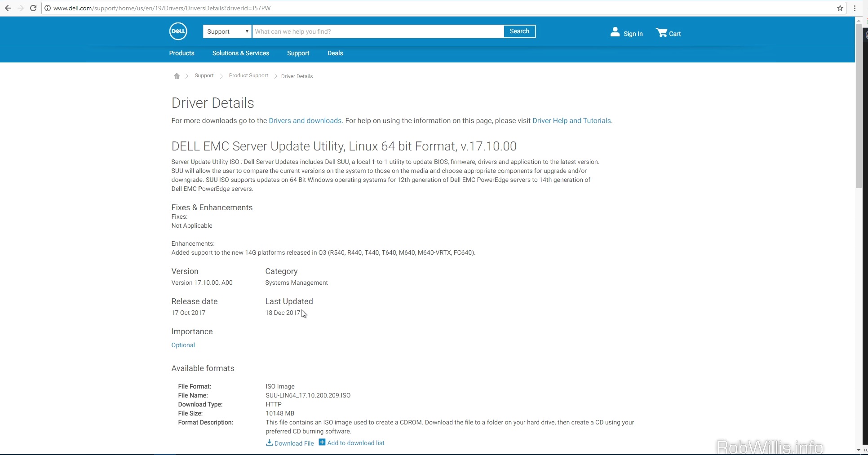Click file size value 10148 MB

click(280, 413)
